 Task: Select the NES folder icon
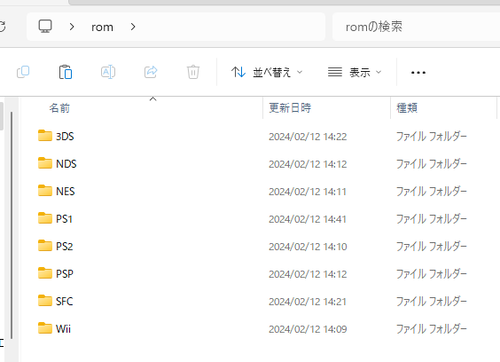pos(45,191)
